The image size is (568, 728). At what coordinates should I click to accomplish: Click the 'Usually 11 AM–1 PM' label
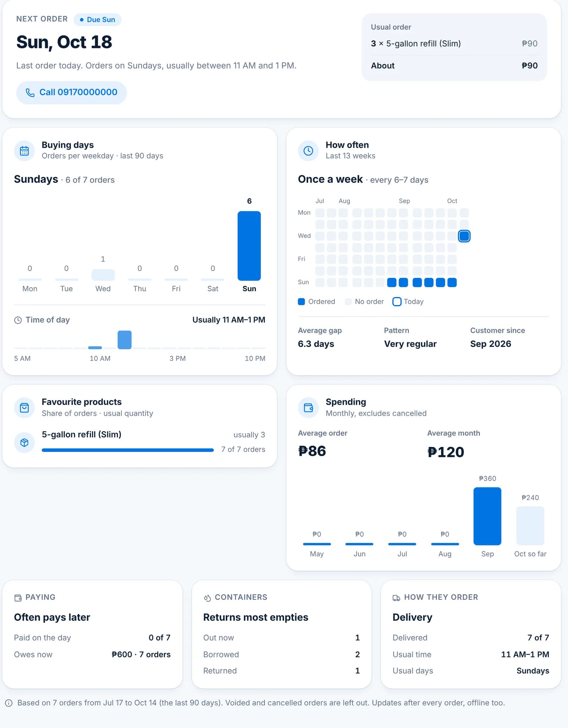229,320
